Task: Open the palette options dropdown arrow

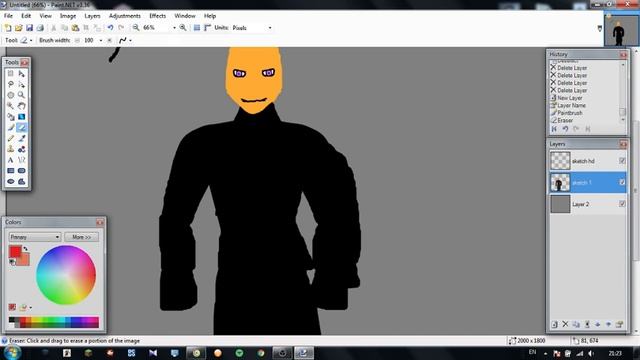Action: tap(31, 307)
